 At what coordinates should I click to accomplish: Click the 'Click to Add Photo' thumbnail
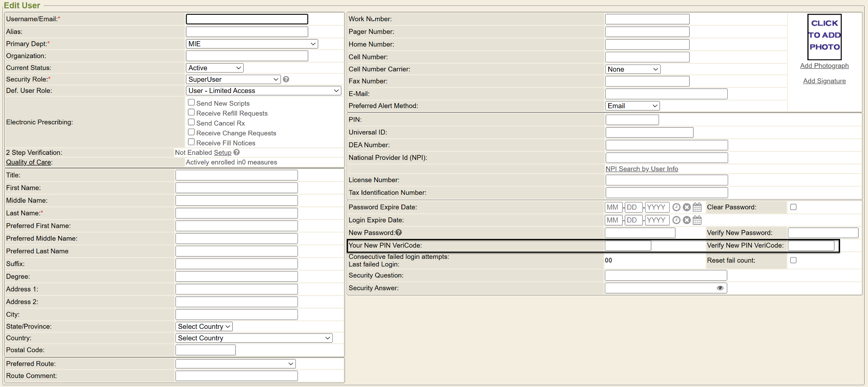coord(824,36)
